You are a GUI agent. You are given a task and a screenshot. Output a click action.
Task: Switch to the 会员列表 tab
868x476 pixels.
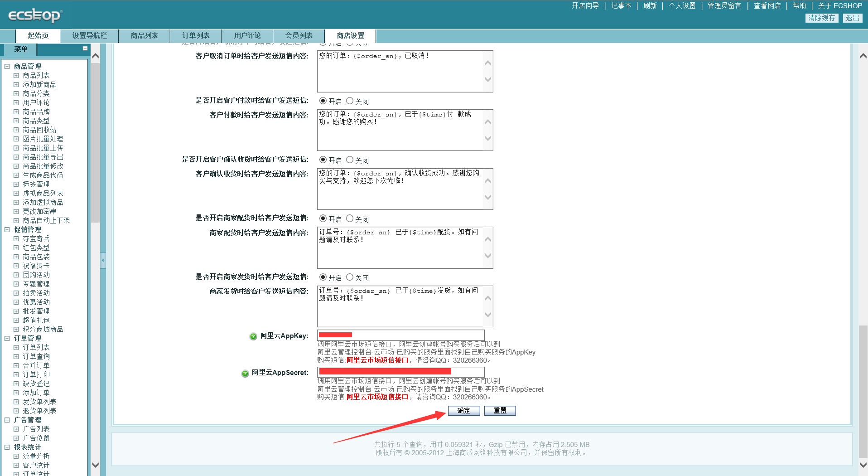[x=299, y=36]
